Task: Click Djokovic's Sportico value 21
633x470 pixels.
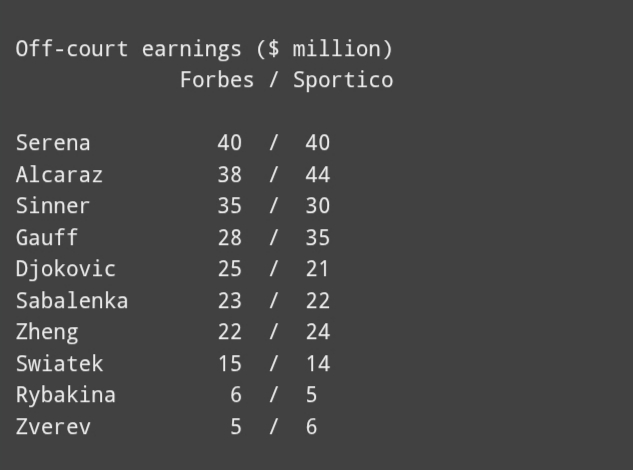Action: [x=316, y=269]
